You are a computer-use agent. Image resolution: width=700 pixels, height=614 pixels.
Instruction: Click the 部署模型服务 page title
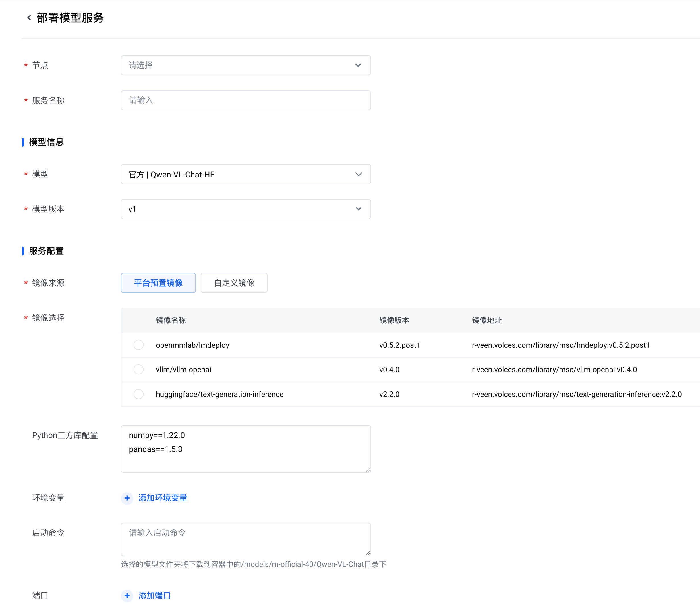[x=70, y=18]
